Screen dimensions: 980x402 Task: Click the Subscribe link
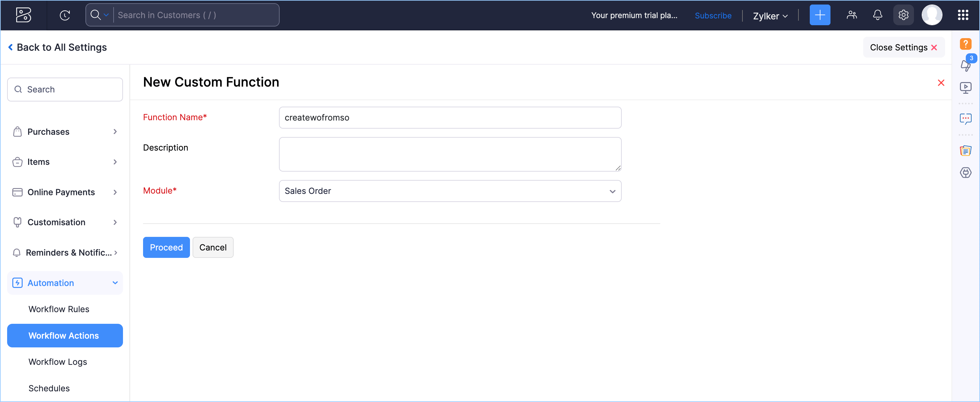pos(713,16)
